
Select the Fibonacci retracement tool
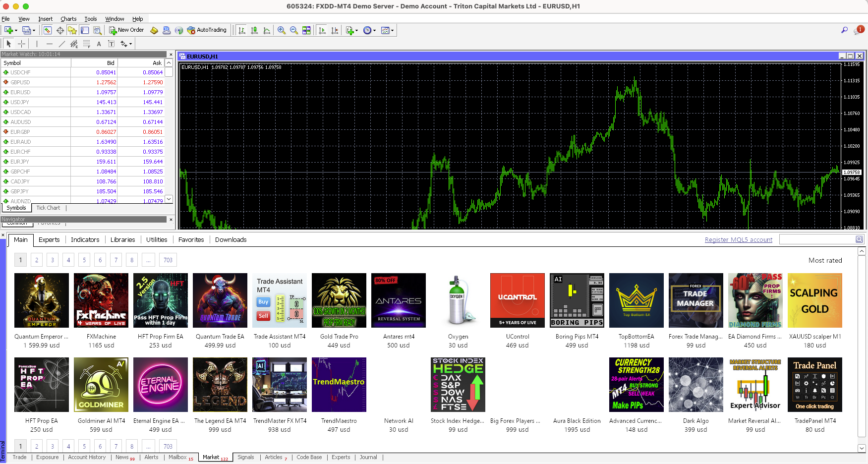tap(86, 44)
